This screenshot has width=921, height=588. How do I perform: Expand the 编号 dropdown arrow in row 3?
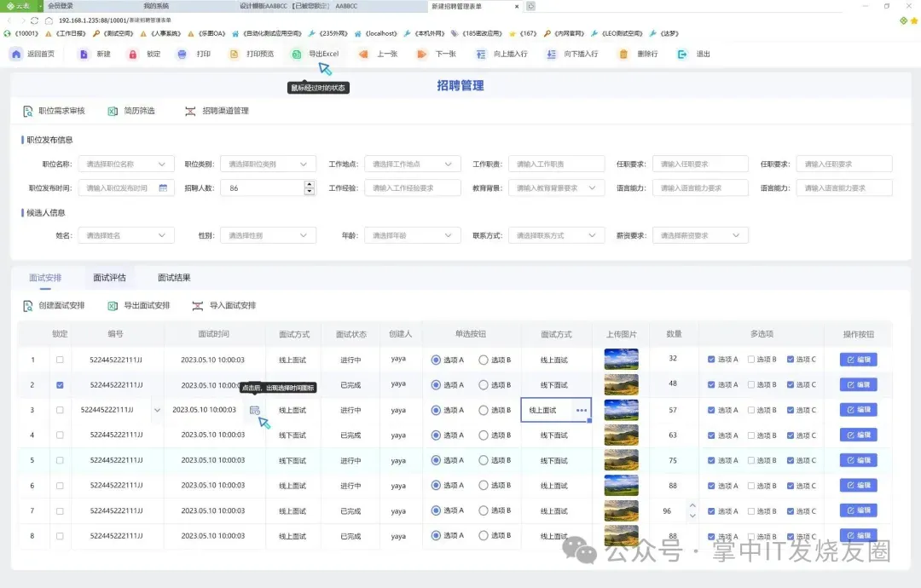[157, 410]
